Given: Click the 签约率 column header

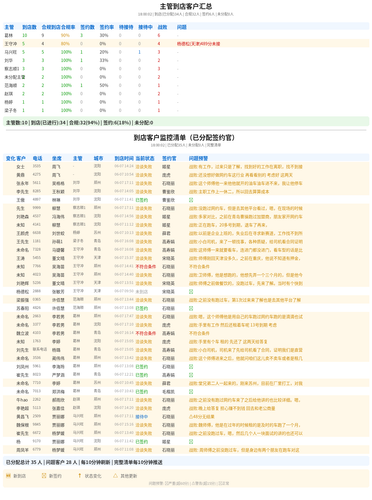Looking at the screenshot, I should tap(107, 27).
